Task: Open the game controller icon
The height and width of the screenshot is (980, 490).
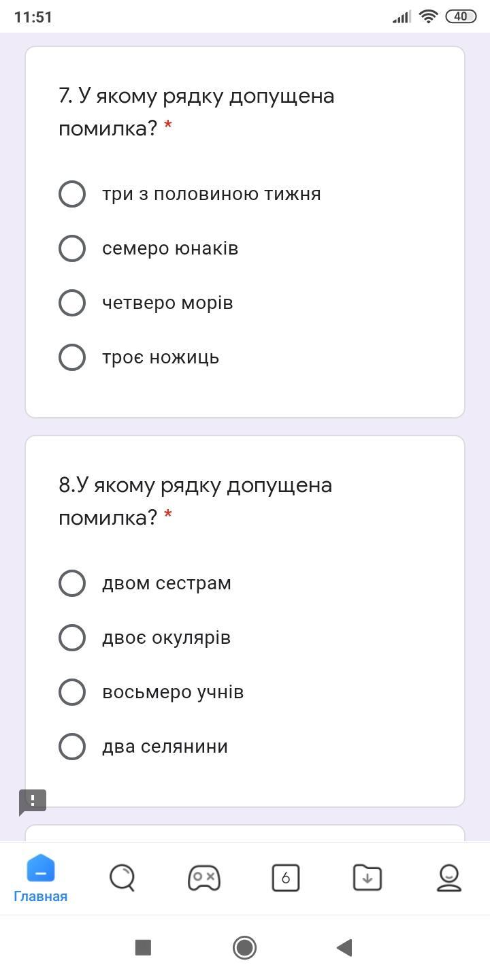Action: (x=204, y=878)
